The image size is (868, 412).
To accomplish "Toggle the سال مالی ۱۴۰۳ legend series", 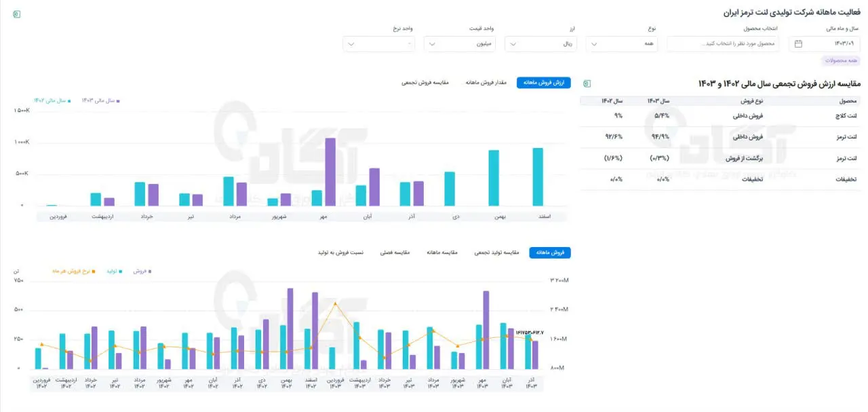I will [x=101, y=100].
